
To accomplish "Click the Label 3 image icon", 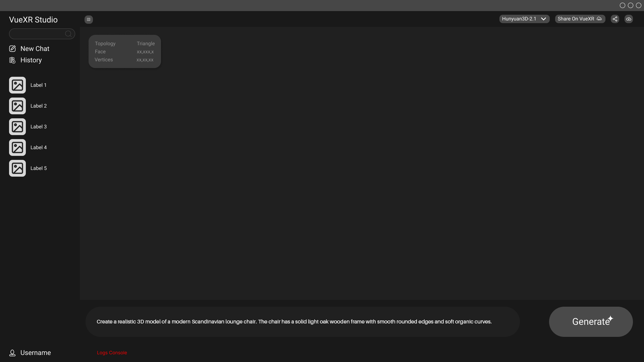I will coord(17,127).
